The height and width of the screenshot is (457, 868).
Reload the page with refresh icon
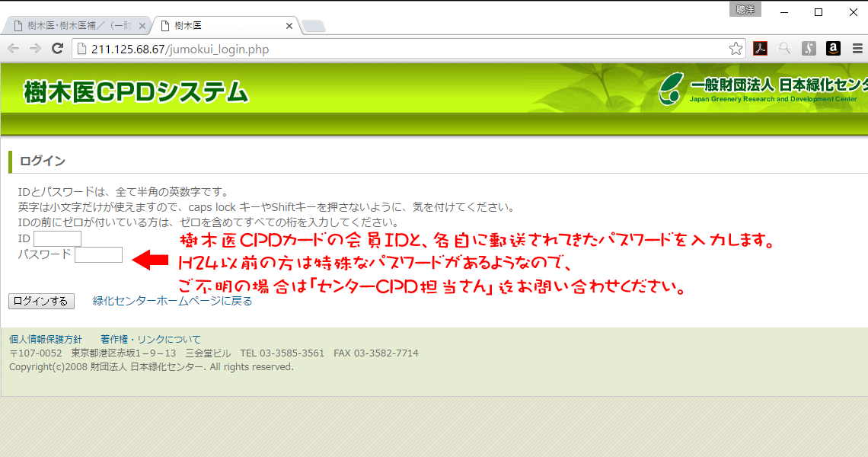coord(58,49)
